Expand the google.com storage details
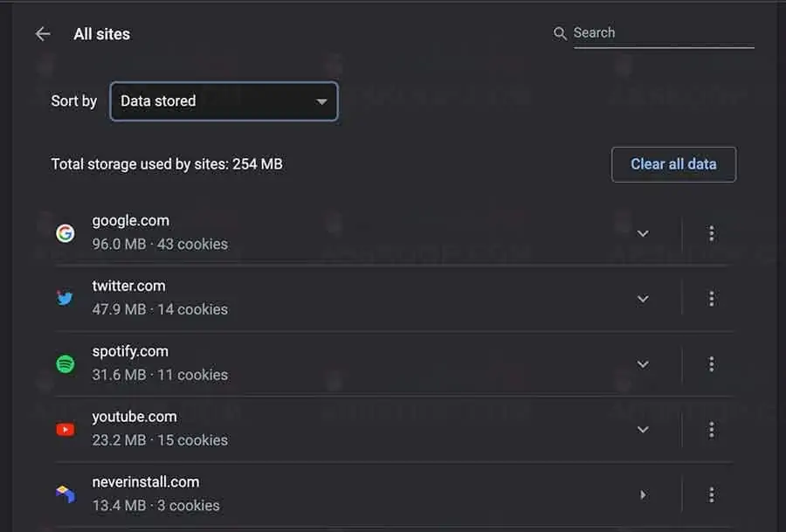Screen dimensions: 786x532 [643, 233]
